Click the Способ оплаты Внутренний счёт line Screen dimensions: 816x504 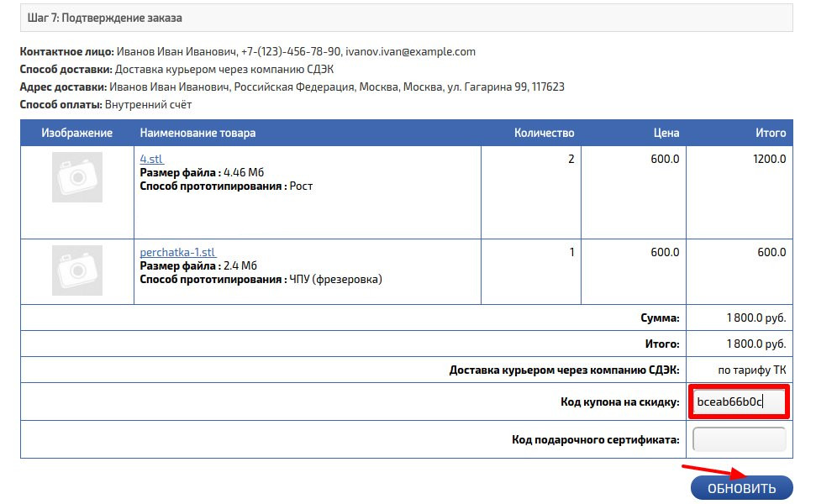(x=106, y=104)
